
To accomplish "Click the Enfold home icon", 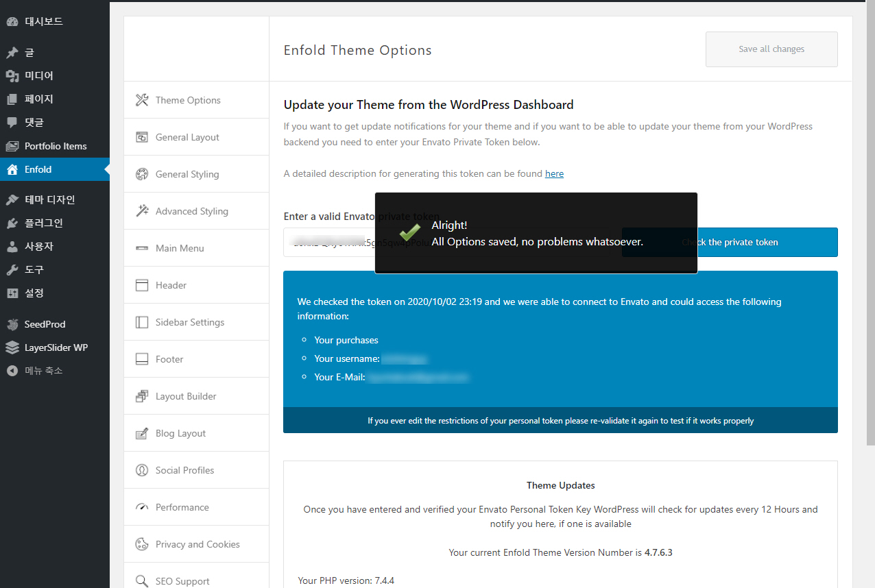I will tap(12, 169).
